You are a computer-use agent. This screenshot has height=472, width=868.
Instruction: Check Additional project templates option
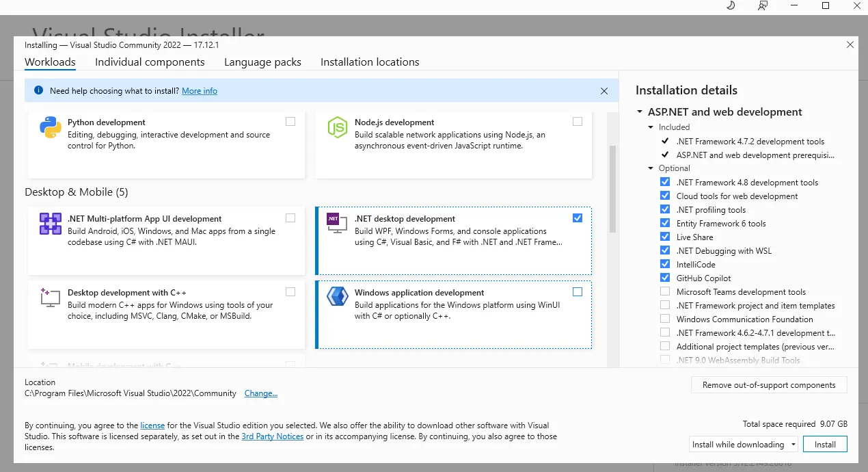[x=665, y=346]
